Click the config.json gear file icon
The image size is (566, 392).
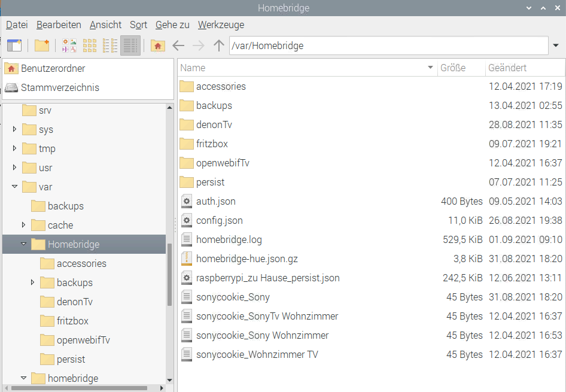pyautogui.click(x=187, y=220)
